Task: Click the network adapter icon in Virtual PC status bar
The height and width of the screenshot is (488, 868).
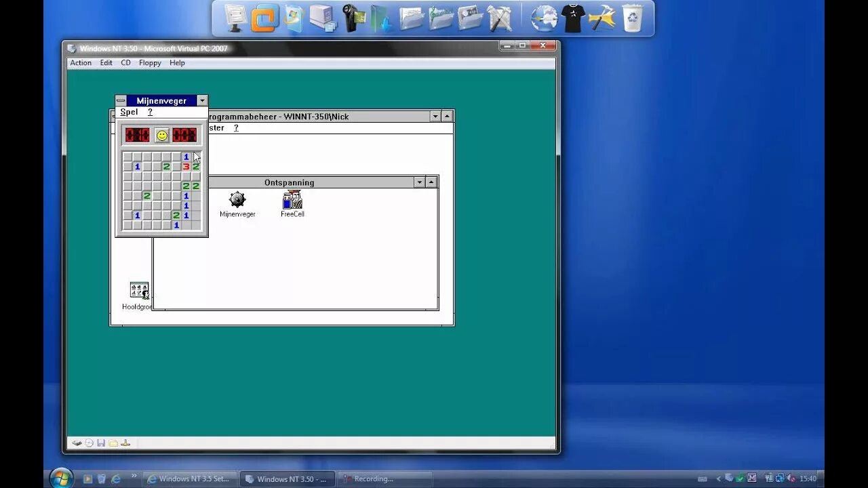Action: (125, 443)
